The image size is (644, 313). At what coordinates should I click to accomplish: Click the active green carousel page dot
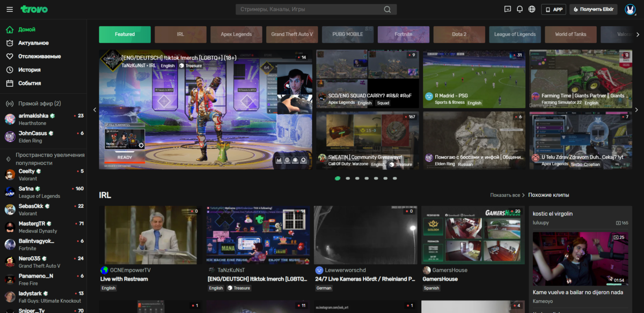pos(338,178)
